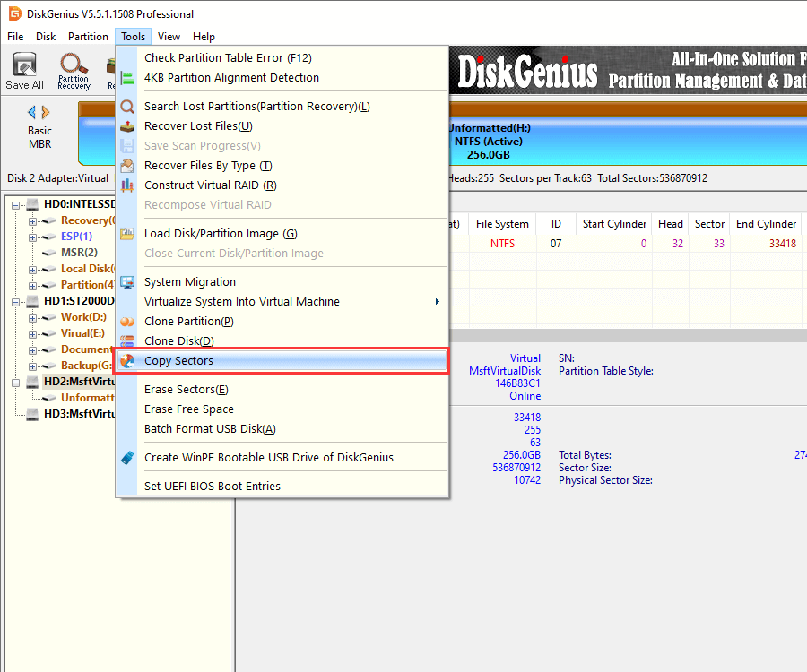Image resolution: width=807 pixels, height=672 pixels.
Task: Expand the Partition(4) tree node
Action: 32,285
